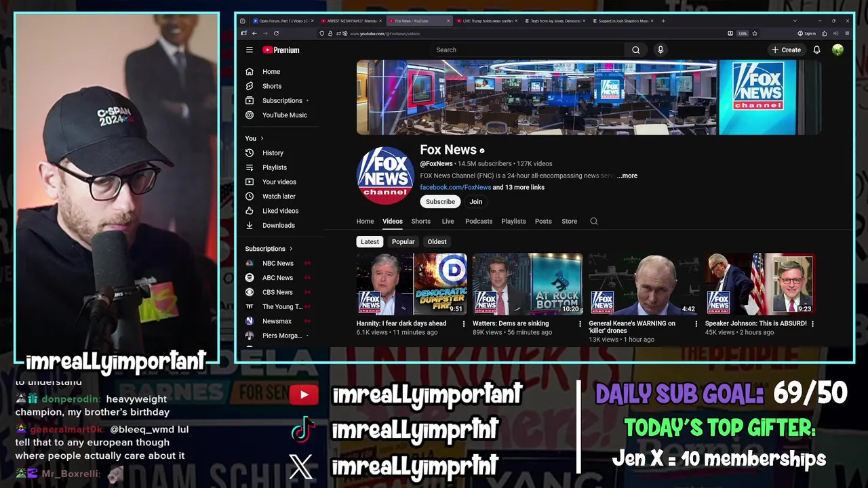
Task: Switch to the channel Store tab
Action: [x=570, y=221]
